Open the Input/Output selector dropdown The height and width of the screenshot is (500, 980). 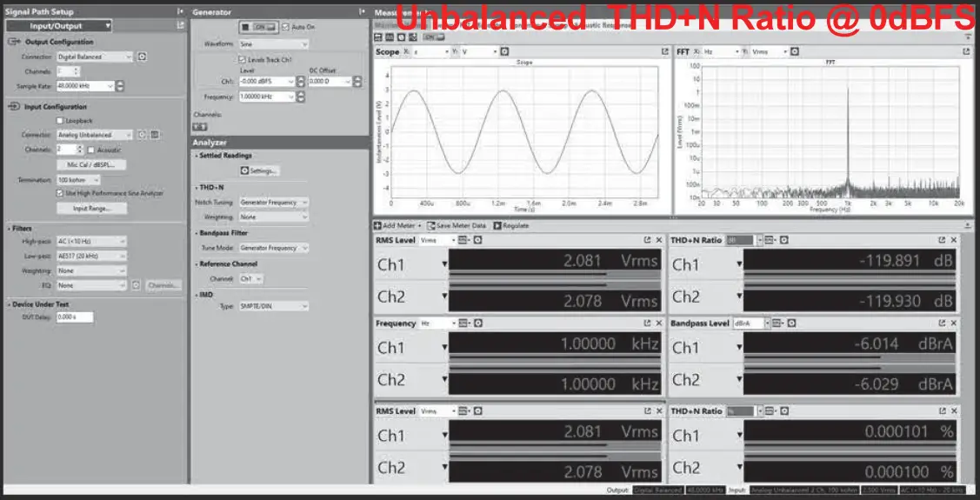coord(59,25)
